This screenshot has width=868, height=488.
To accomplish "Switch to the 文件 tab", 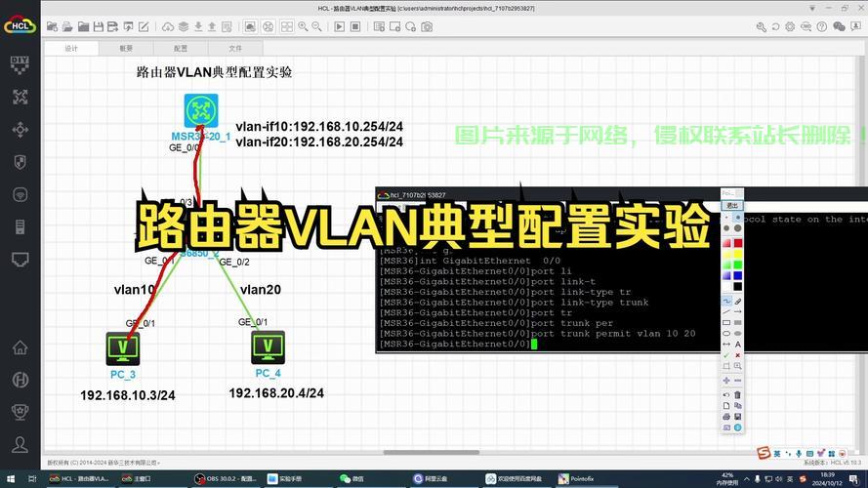I will (235, 48).
